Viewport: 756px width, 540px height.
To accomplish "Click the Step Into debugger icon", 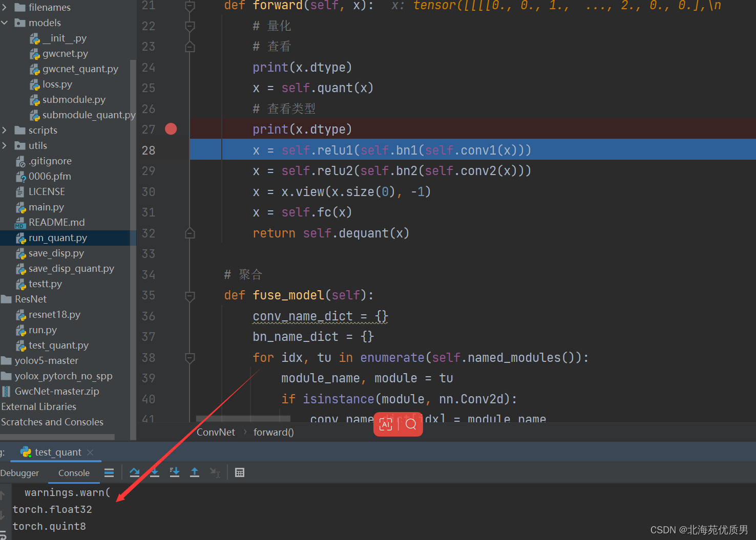I will (155, 472).
